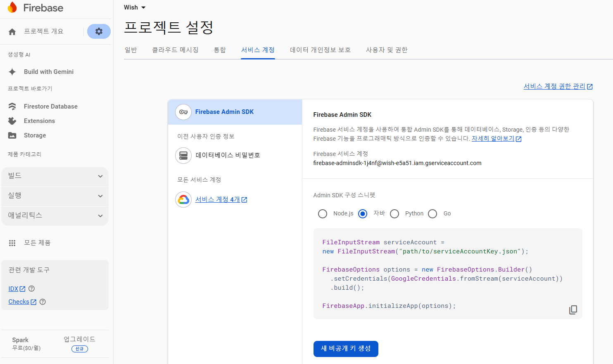Switch to the 서비스 계정 tab
This screenshot has height=364, width=613.
coord(258,50)
